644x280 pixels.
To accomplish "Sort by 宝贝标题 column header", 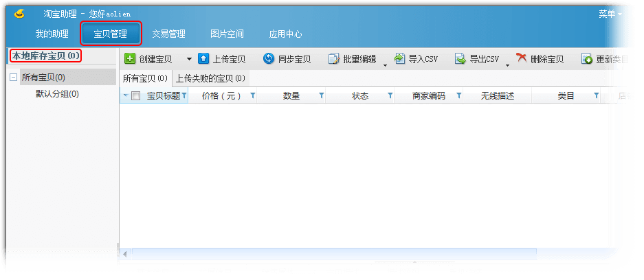I will pyautogui.click(x=164, y=96).
